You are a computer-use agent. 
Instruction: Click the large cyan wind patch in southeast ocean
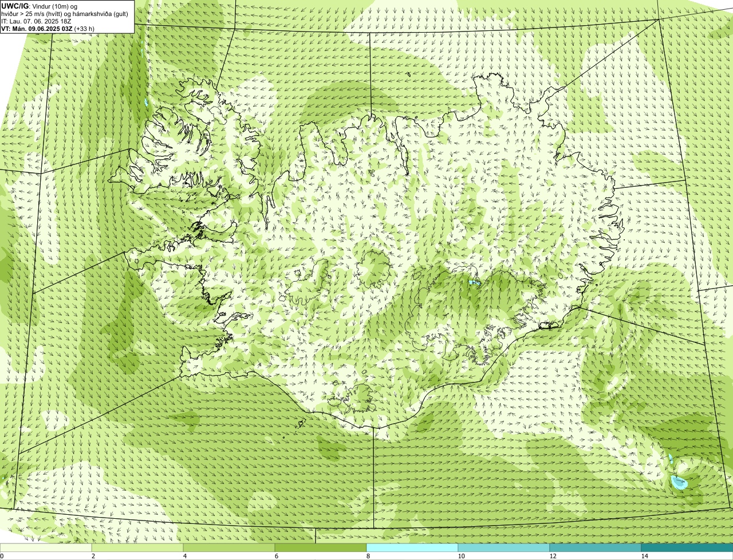tap(679, 483)
